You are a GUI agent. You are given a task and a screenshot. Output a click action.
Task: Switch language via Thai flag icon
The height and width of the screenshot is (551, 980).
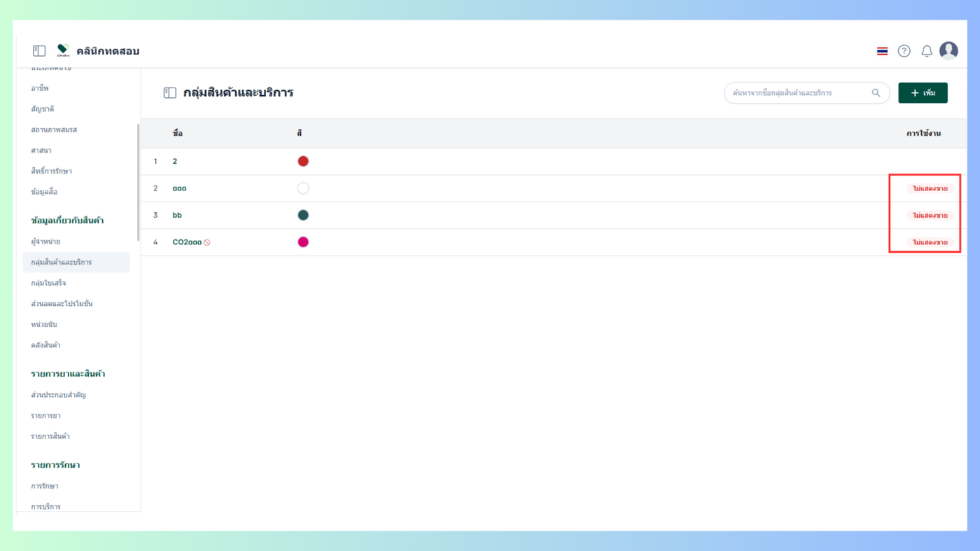pos(882,51)
